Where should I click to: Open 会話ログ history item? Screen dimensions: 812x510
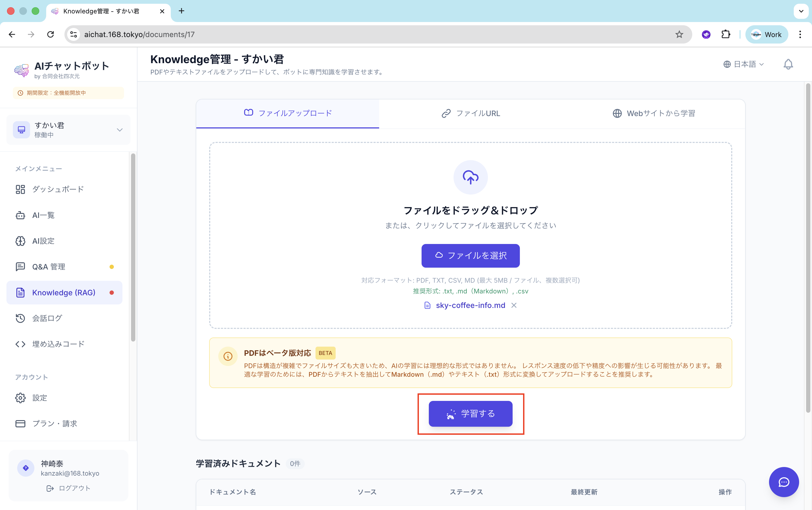47,318
